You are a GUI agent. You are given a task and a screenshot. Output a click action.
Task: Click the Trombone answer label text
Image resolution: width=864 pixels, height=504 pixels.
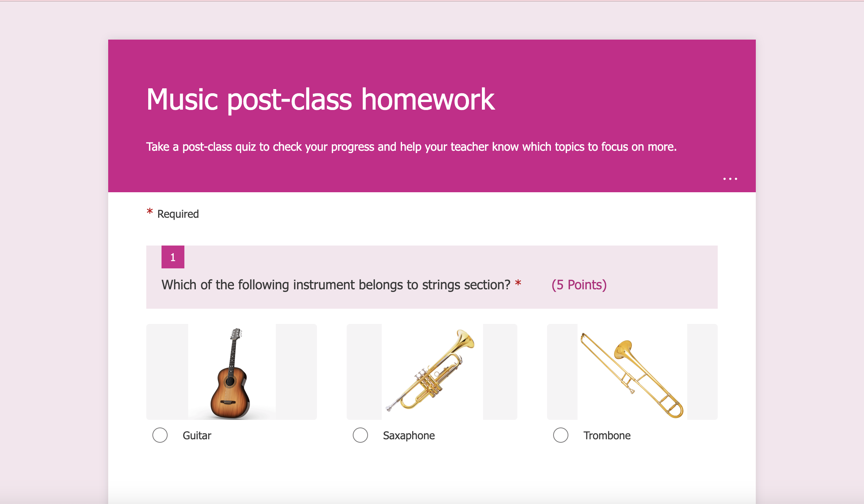(x=607, y=435)
